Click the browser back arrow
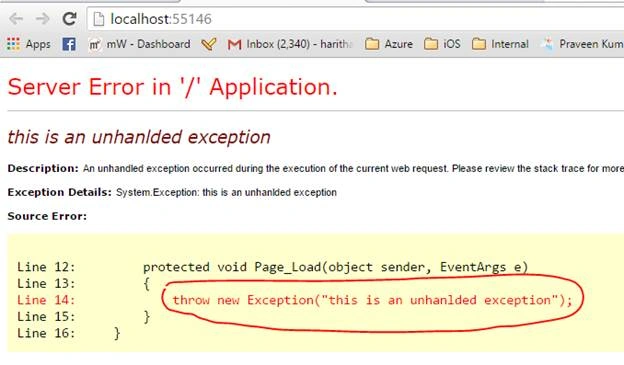Image resolution: width=624 pixels, height=365 pixels. tap(16, 19)
